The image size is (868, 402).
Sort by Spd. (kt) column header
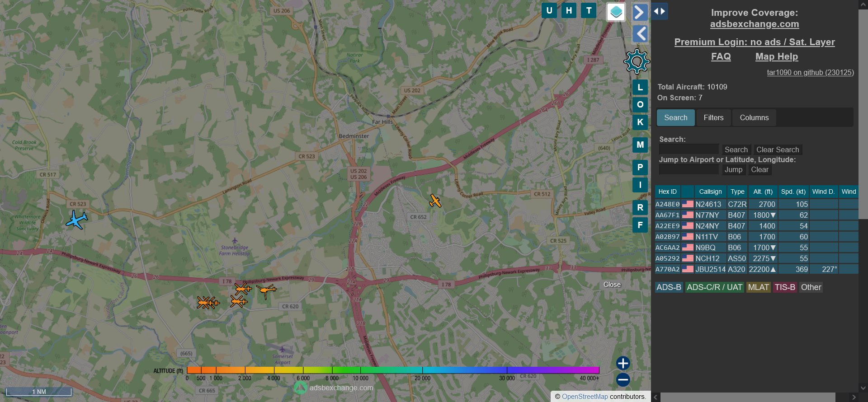(793, 192)
